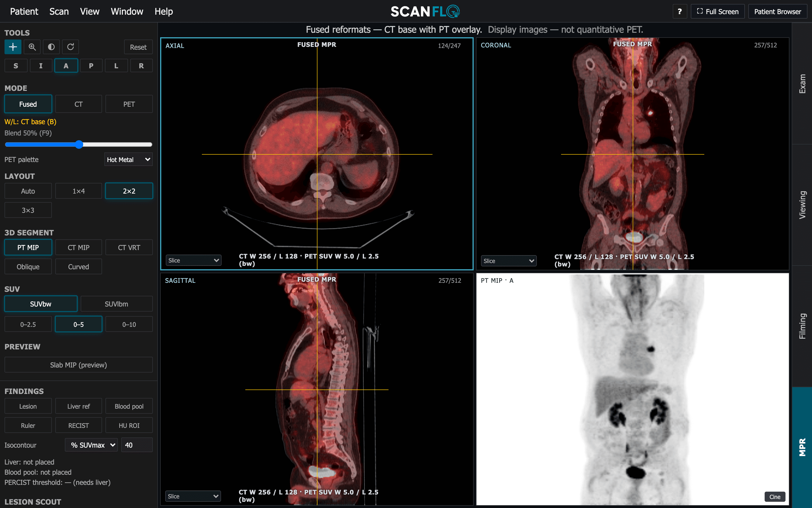The image size is (812, 508).
Task: Open the PET palette Hot Metal dropdown
Action: (x=129, y=159)
